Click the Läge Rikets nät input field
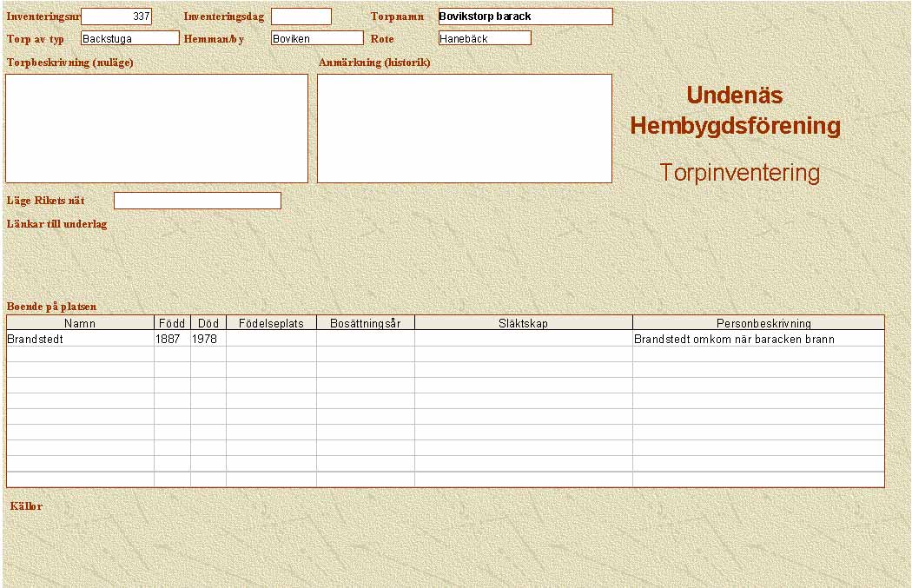This screenshot has width=912, height=588. tap(197, 201)
